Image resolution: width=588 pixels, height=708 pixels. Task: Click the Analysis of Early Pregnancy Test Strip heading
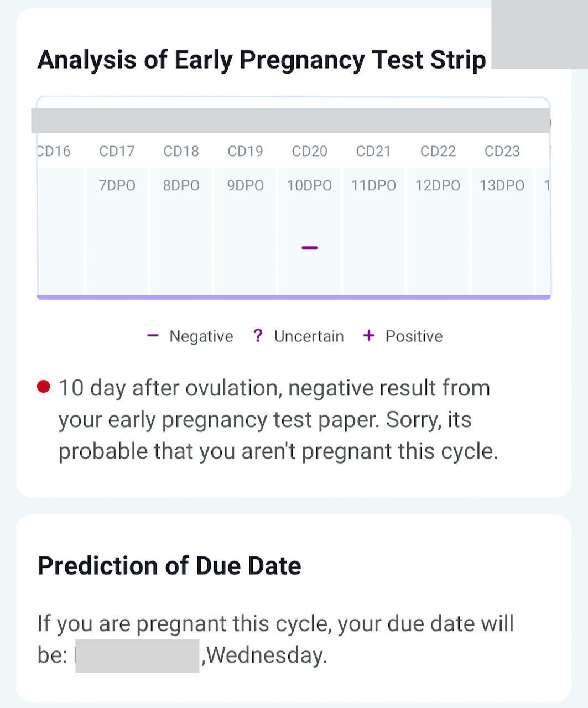coord(262,60)
